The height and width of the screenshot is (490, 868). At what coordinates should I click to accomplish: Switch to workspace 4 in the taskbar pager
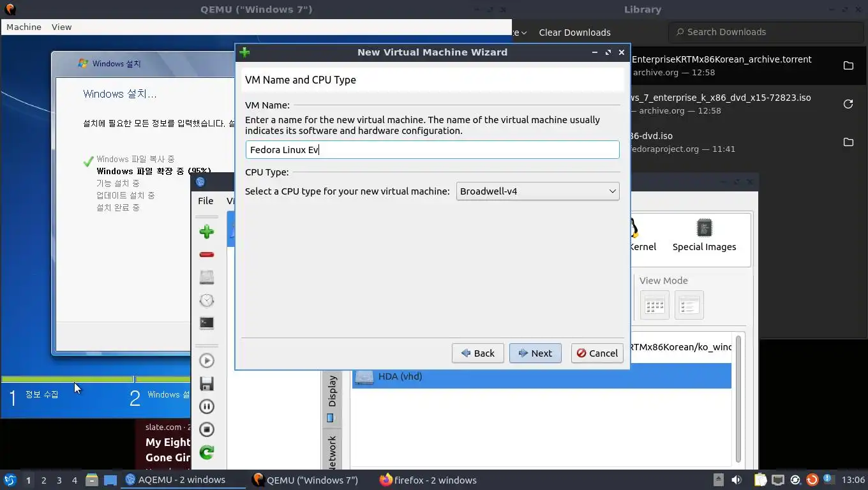coord(74,480)
